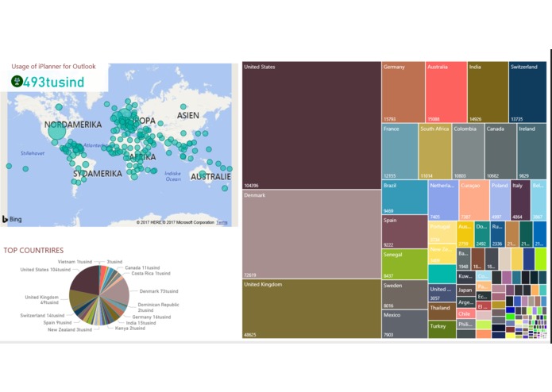Pick the Brazil treemap tile
Screen dimensions: 552x392
click(x=405, y=198)
